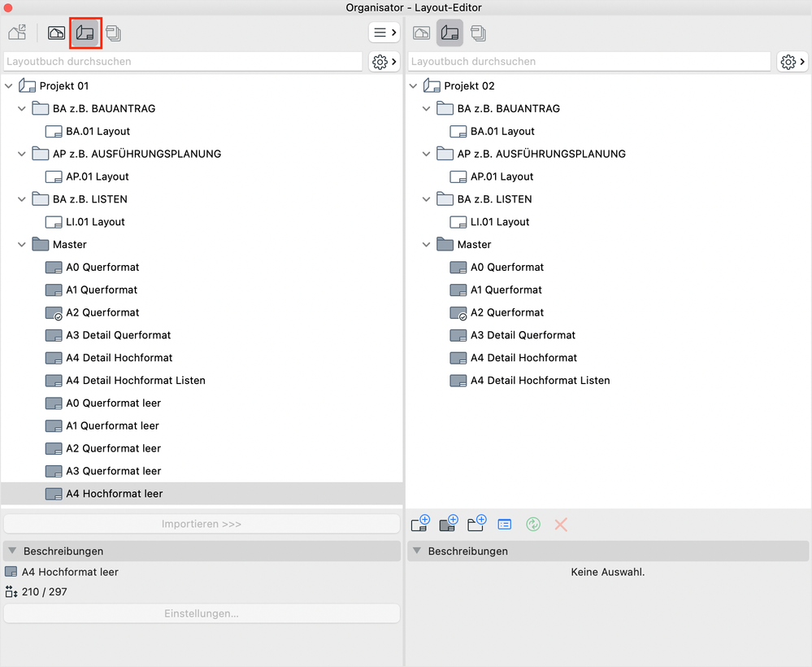Click the Project Map icon in left panel
Viewport: 812px width, 667px height.
17,33
